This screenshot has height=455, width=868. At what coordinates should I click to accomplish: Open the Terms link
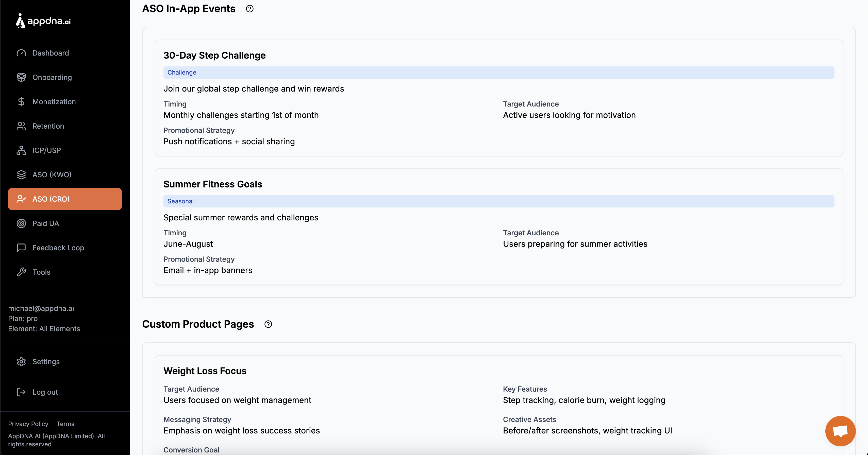coord(65,424)
